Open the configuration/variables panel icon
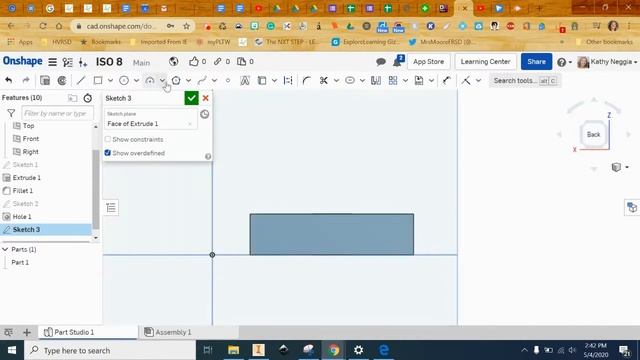 (83, 62)
